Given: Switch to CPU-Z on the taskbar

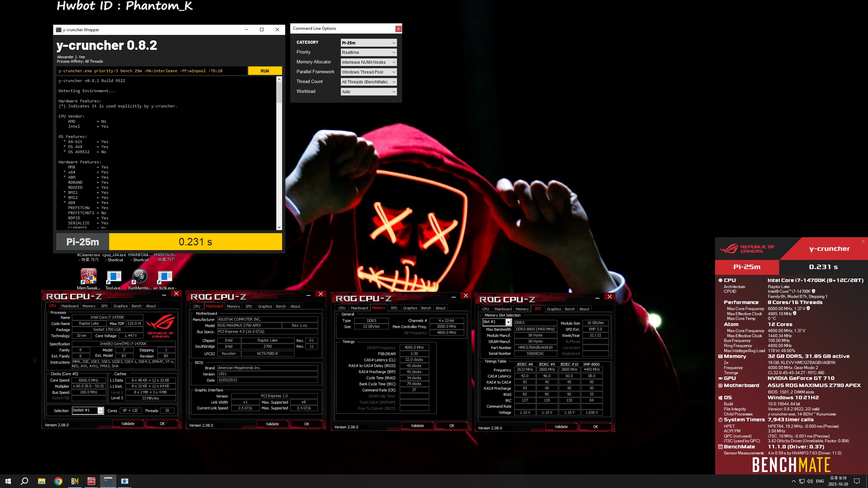Looking at the screenshot, I should (92, 481).
